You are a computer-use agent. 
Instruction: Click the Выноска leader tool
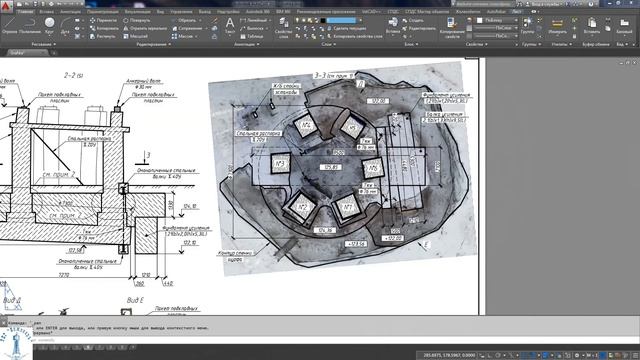click(252, 28)
